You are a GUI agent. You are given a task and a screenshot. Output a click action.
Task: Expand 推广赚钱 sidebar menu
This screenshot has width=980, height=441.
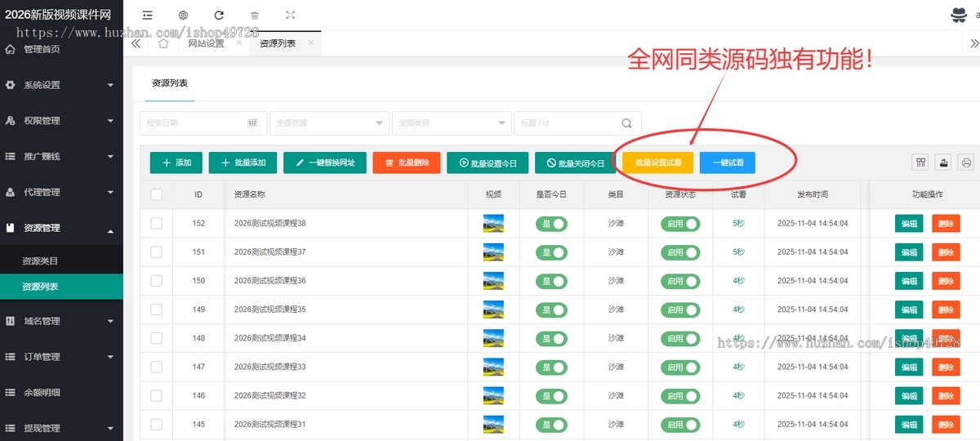click(x=61, y=156)
